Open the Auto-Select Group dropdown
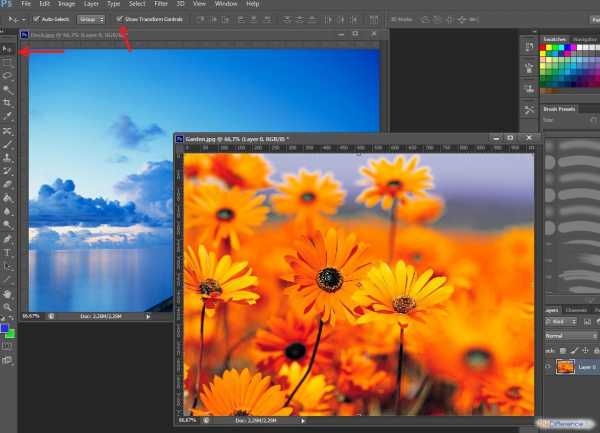The image size is (600, 433). point(91,20)
